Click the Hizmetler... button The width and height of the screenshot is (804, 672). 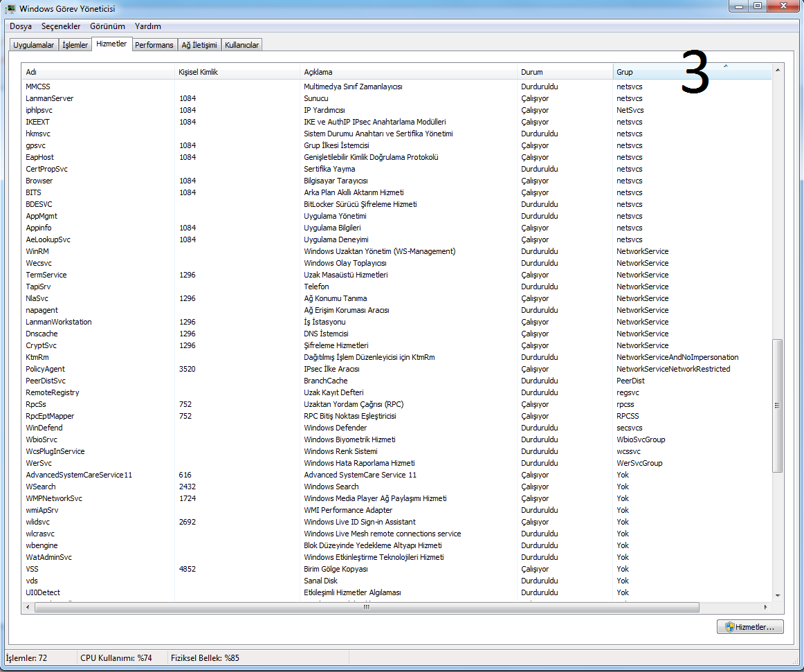(x=750, y=627)
